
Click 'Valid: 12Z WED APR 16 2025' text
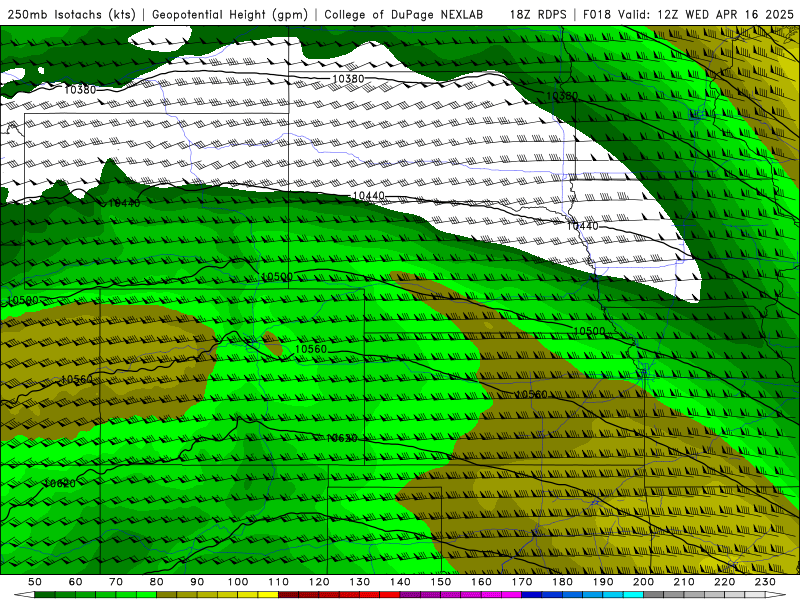tap(706, 14)
